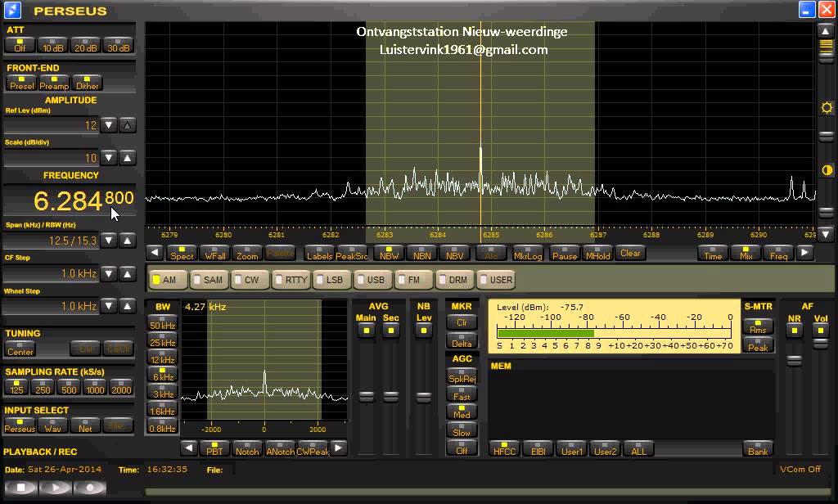The image size is (838, 504).
Task: Toggle the Presel front-end filter
Action: [22, 83]
